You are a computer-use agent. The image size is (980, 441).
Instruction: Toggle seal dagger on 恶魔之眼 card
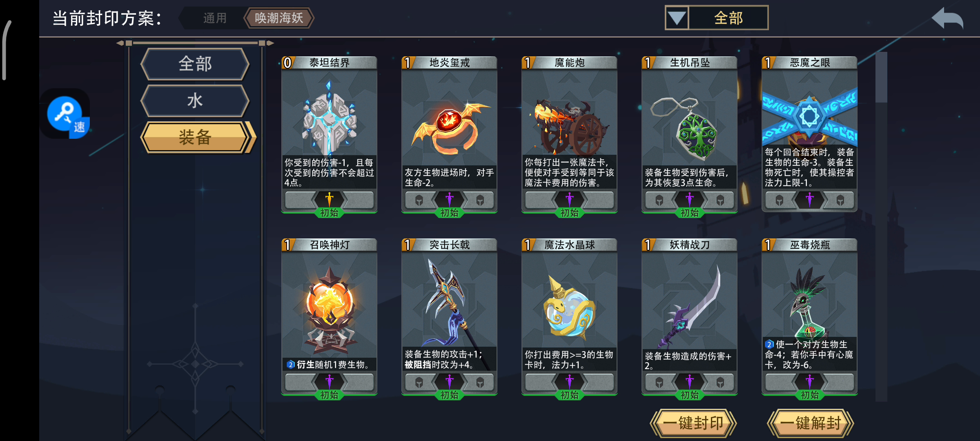(809, 200)
